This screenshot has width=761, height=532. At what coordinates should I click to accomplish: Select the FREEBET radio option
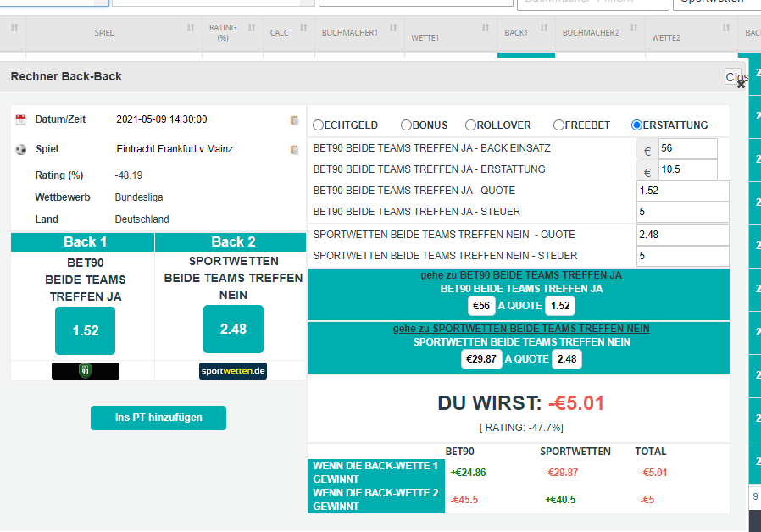tap(558, 125)
